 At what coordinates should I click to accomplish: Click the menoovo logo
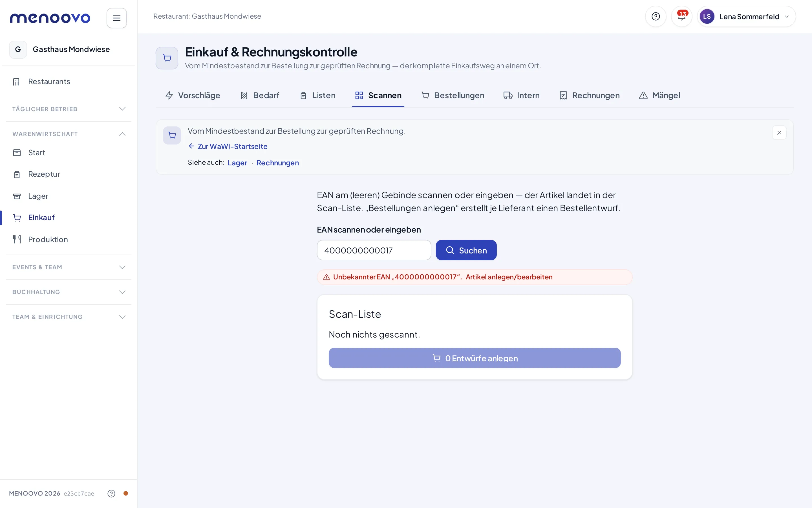(x=50, y=18)
